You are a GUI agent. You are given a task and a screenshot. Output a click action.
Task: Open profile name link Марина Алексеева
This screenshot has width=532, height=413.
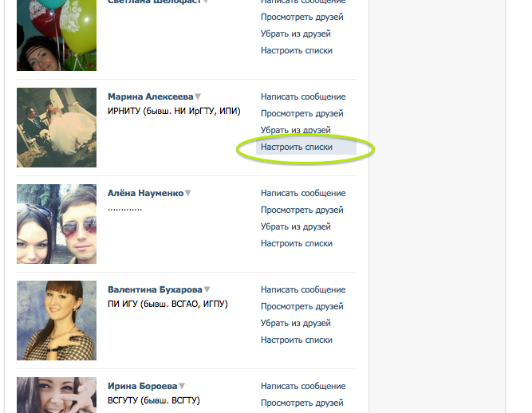tap(150, 96)
